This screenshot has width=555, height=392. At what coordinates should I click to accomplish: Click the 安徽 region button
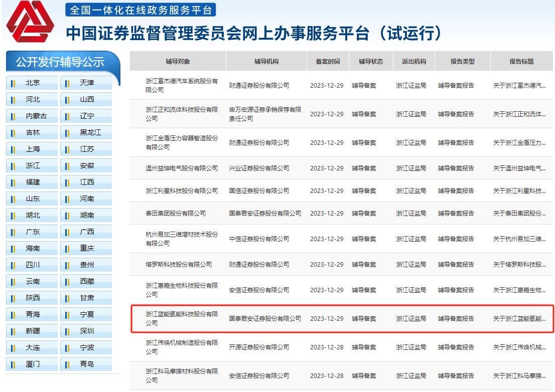[x=86, y=165]
